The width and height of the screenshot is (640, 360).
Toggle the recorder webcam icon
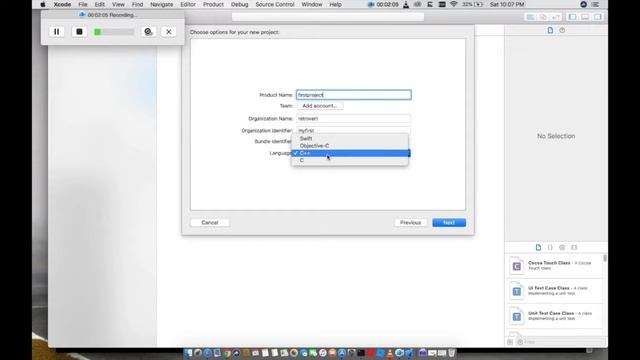click(x=148, y=32)
